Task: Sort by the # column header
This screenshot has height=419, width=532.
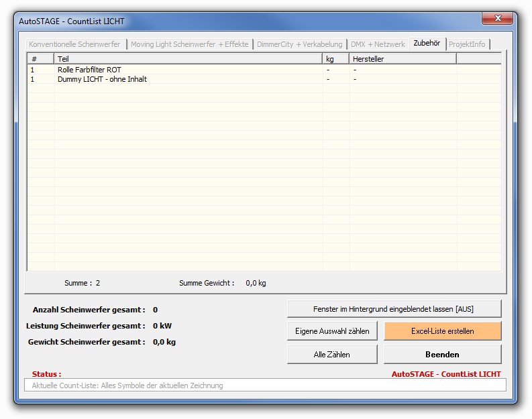Action: coord(40,59)
